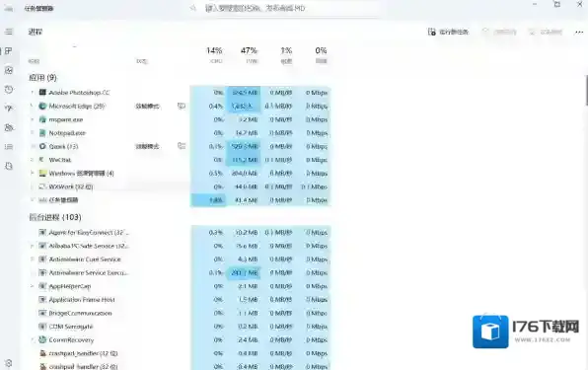
Task: Select the Antimalware Service Executable row
Action: (180, 272)
